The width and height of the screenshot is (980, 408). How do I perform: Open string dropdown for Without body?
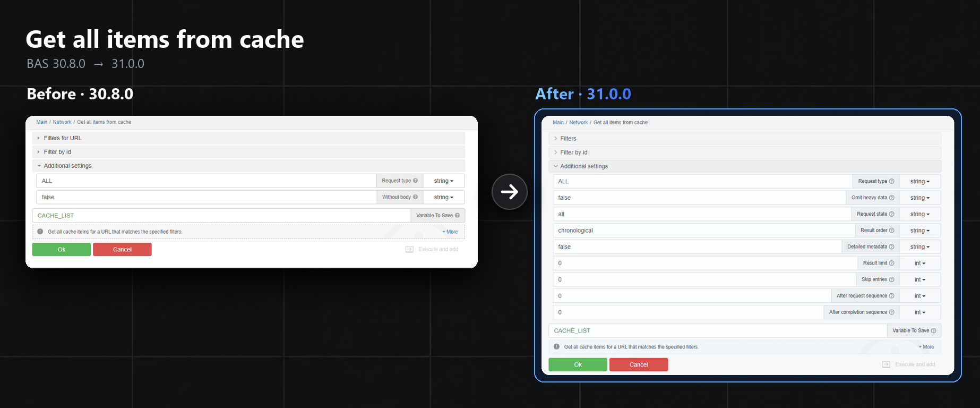[x=444, y=197]
